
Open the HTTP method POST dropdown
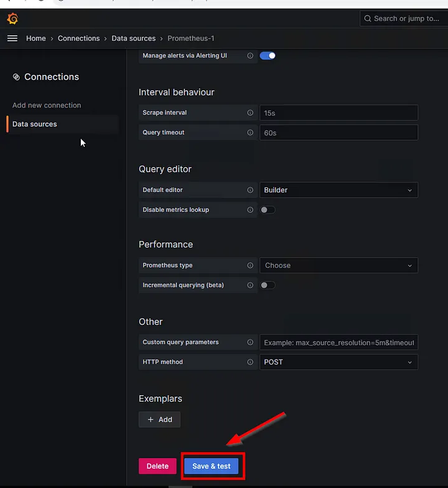(x=338, y=362)
